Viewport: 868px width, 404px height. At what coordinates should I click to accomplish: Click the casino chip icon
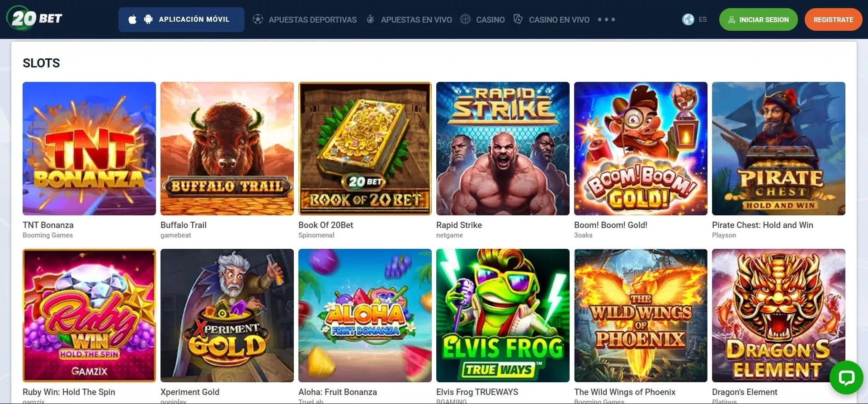pos(465,19)
